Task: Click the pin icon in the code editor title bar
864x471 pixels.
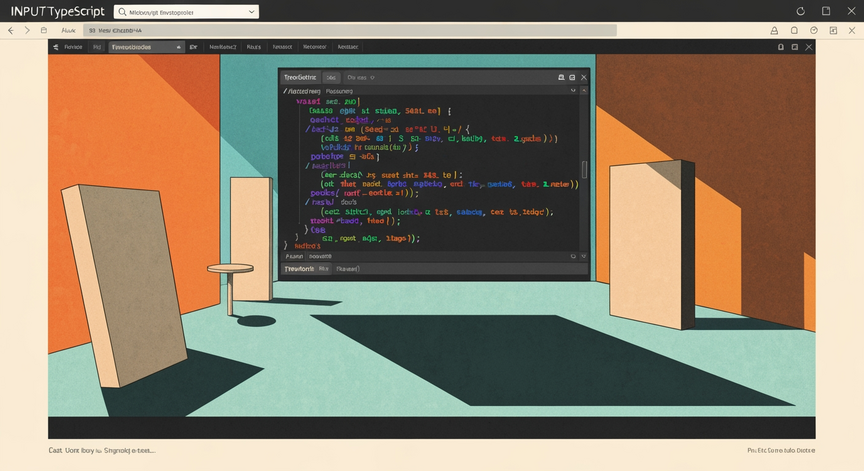Action: coord(561,78)
